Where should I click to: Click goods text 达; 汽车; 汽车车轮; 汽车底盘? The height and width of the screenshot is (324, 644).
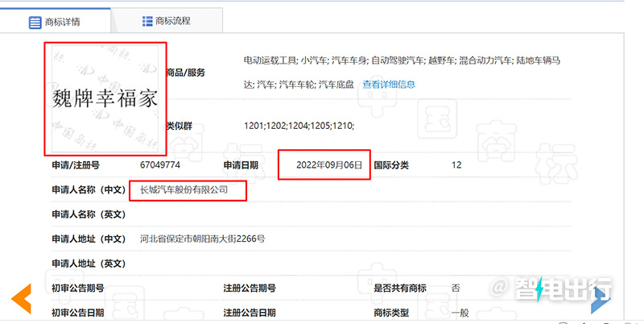299,85
